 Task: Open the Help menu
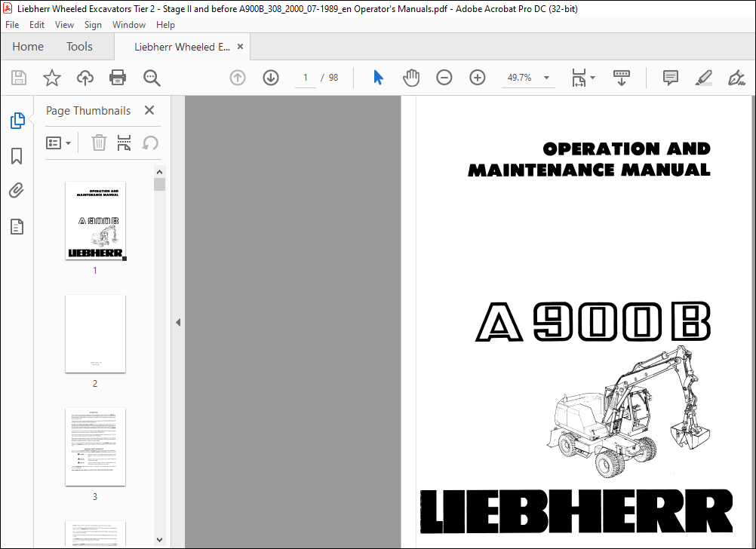point(165,25)
